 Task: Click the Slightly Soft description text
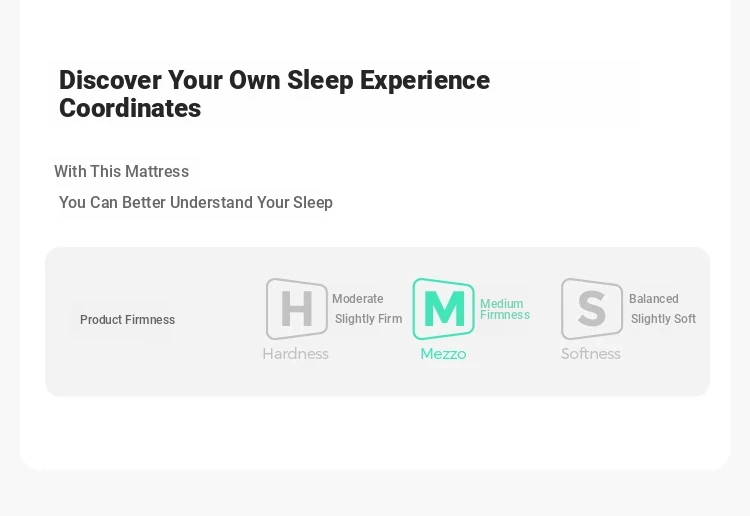pos(663,319)
